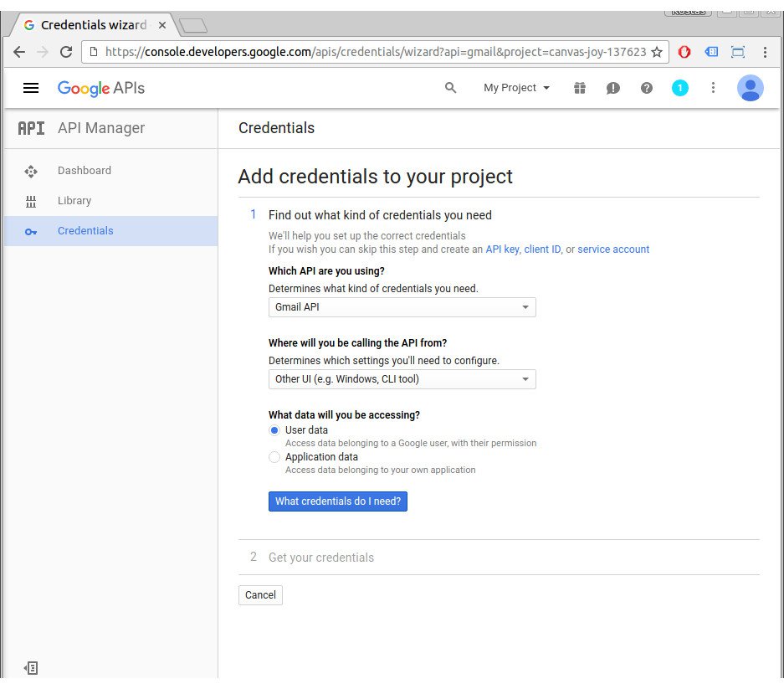Click the search magnifier icon

pos(450,88)
